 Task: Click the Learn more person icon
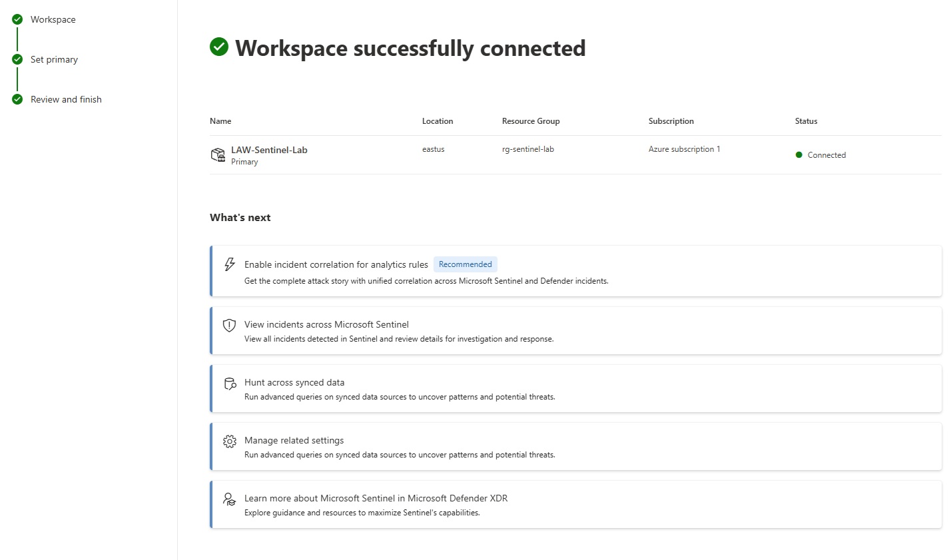click(x=230, y=499)
